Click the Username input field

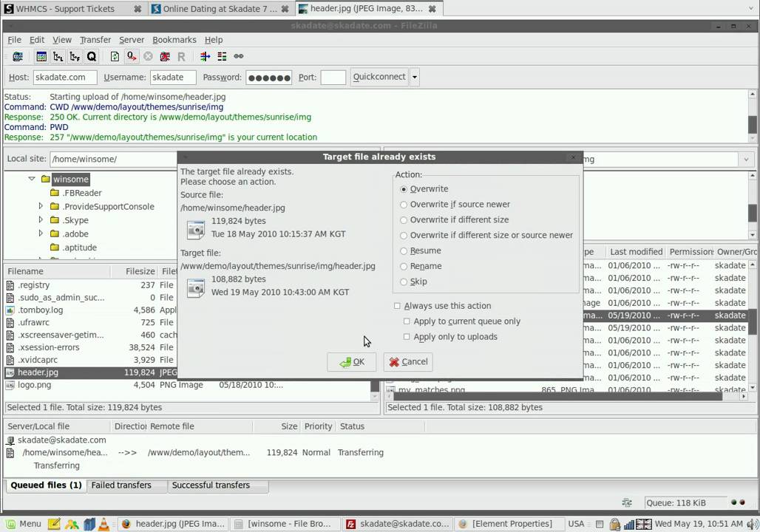pyautogui.click(x=173, y=78)
